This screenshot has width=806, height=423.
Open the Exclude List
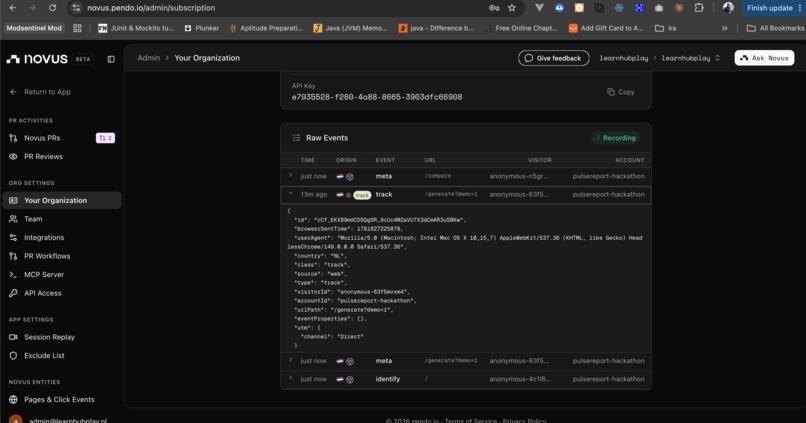click(44, 356)
